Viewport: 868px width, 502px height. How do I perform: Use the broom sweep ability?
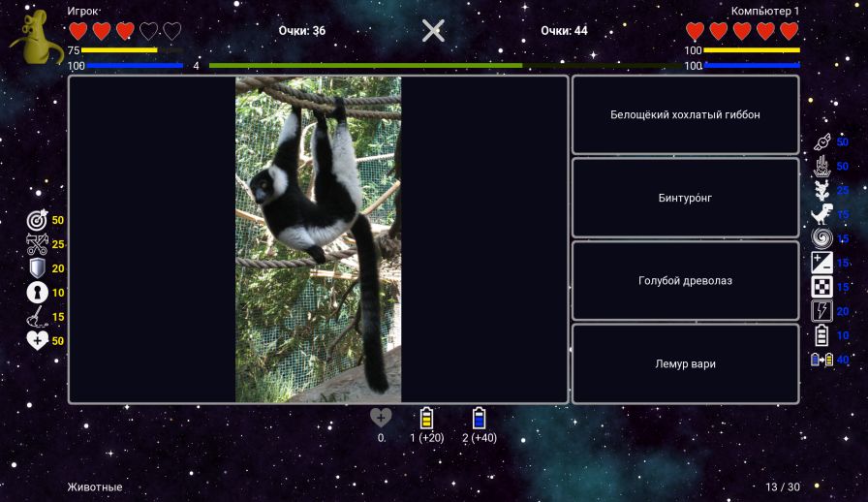click(x=37, y=317)
